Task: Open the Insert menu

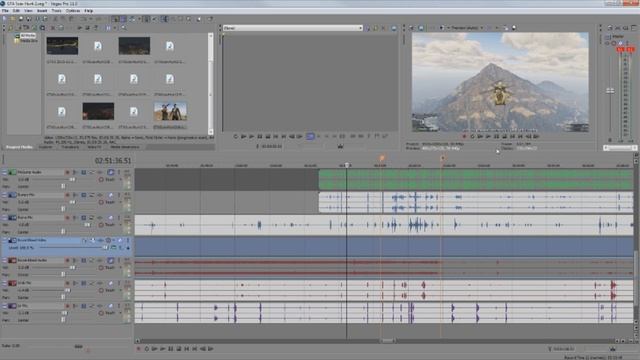Action: [42, 11]
